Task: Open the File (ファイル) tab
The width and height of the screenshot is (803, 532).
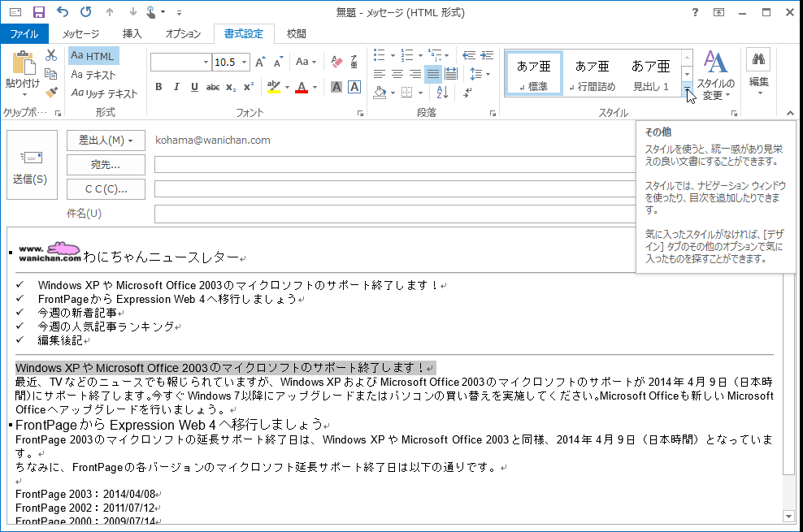Action: point(24,34)
